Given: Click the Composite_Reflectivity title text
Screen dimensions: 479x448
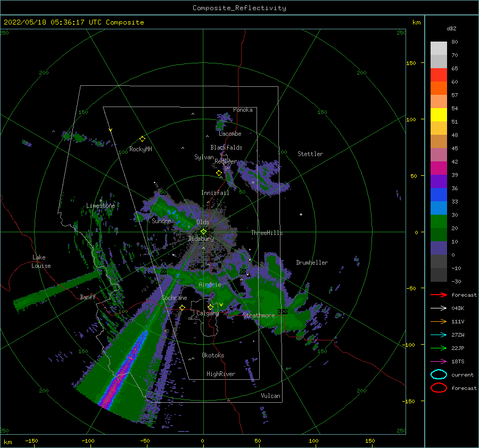Looking at the screenshot, I should click(240, 8).
